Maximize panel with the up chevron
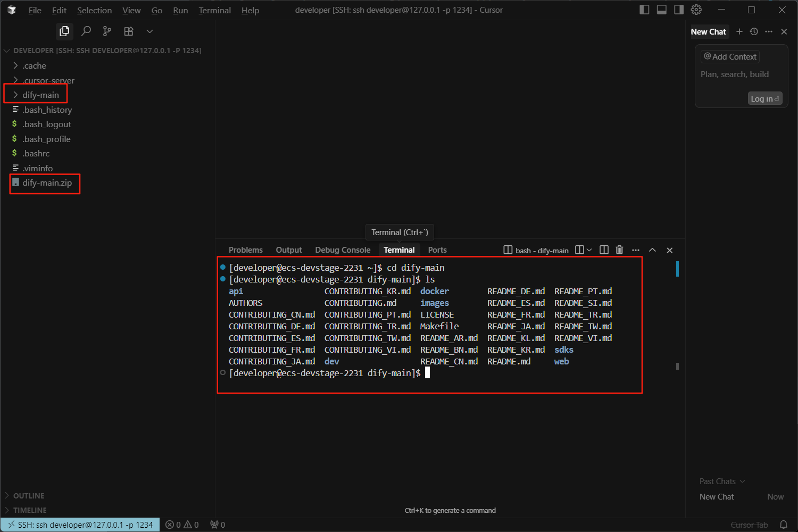Screen dimensions: 798x532 (x=652, y=250)
